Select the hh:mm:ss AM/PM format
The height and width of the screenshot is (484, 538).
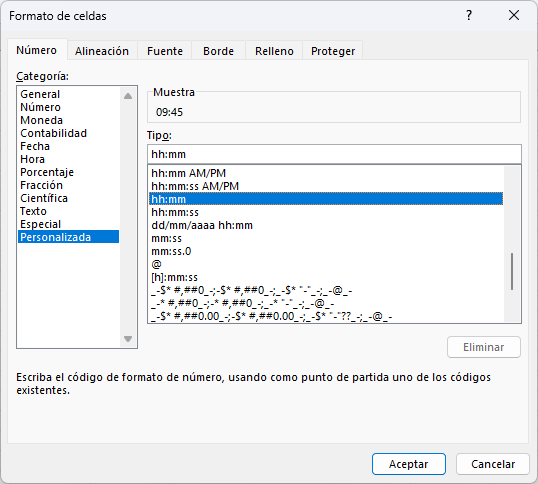click(x=326, y=186)
